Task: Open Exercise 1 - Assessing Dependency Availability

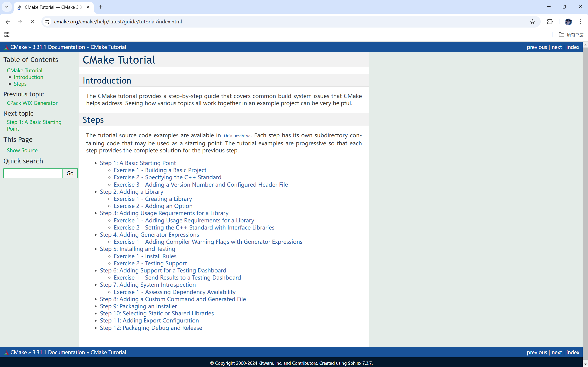Action: click(x=174, y=292)
